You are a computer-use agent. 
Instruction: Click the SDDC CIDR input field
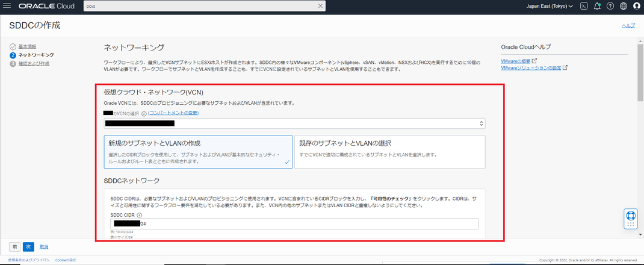click(294, 224)
